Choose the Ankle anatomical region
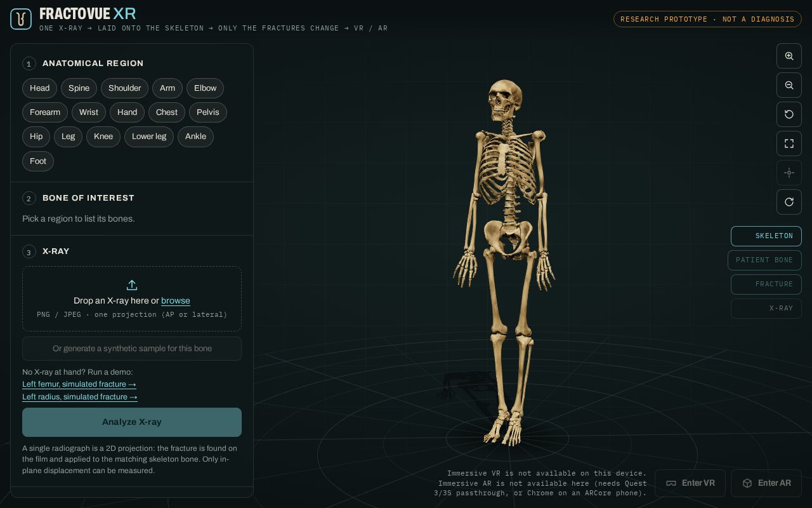 (x=195, y=137)
